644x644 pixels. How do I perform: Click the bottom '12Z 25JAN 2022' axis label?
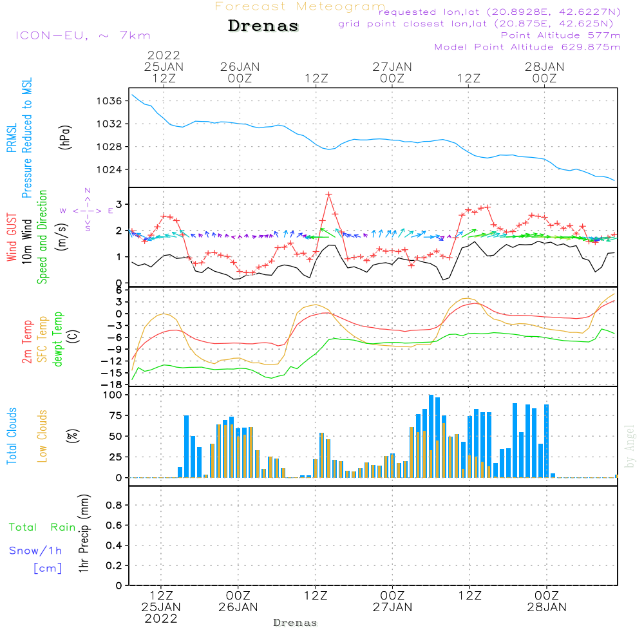161,607
